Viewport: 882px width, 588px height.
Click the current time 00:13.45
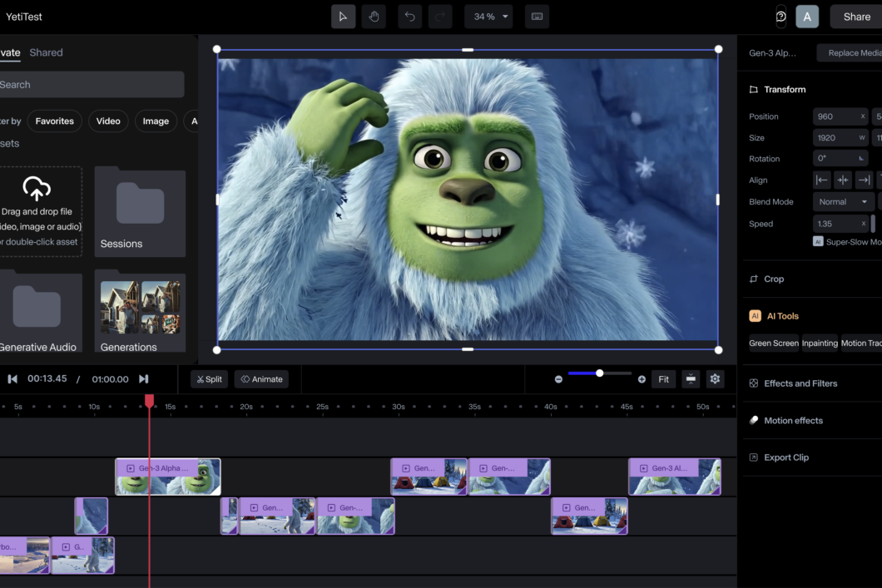click(x=47, y=379)
